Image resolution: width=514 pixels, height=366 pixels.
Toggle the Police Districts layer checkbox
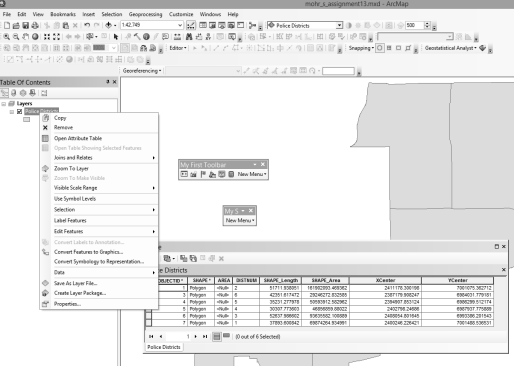[19, 111]
